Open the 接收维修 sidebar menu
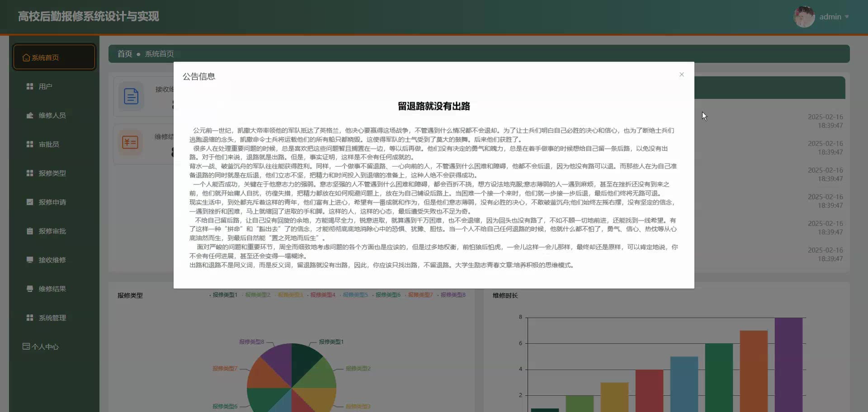 (54, 260)
